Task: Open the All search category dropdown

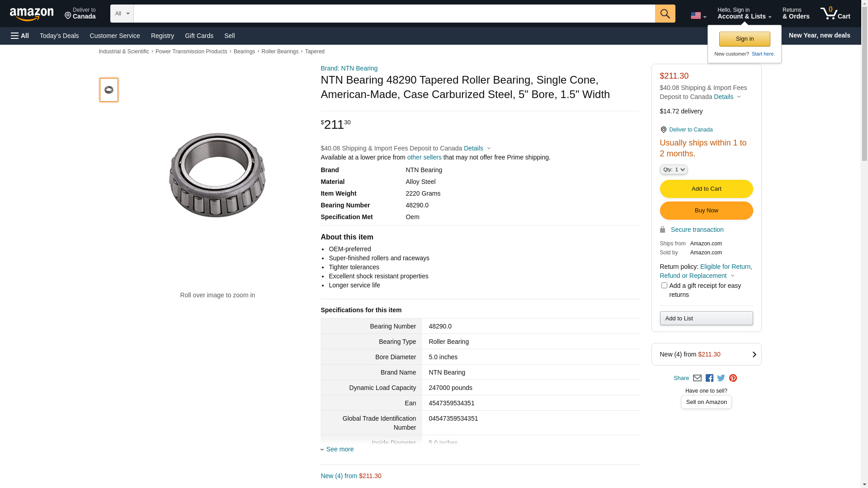Action: tap(122, 14)
